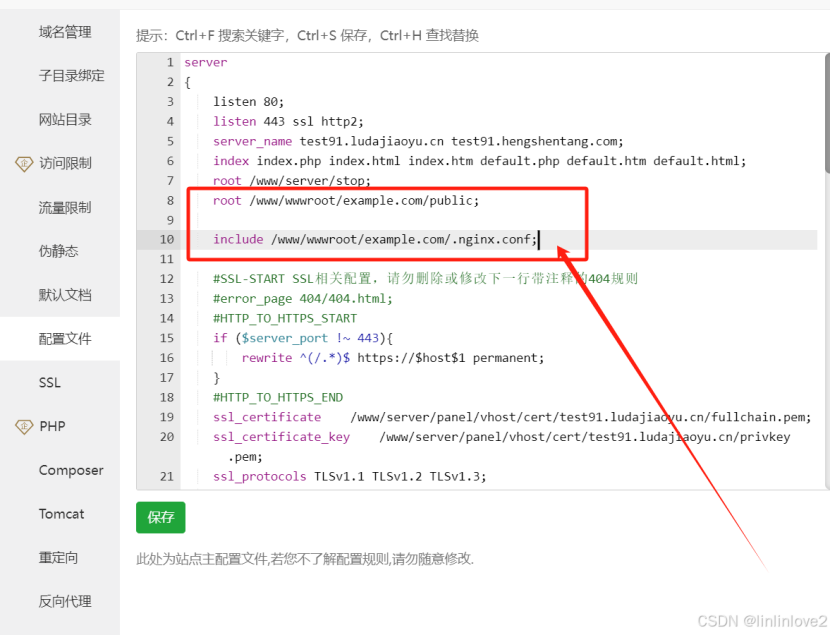This screenshot has width=830, height=635.
Task: Click the 'listen 443 ssl http2;' line
Action: [x=288, y=122]
